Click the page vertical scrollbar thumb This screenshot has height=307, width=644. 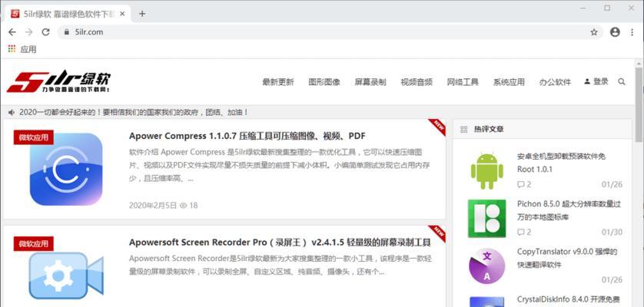click(639, 104)
